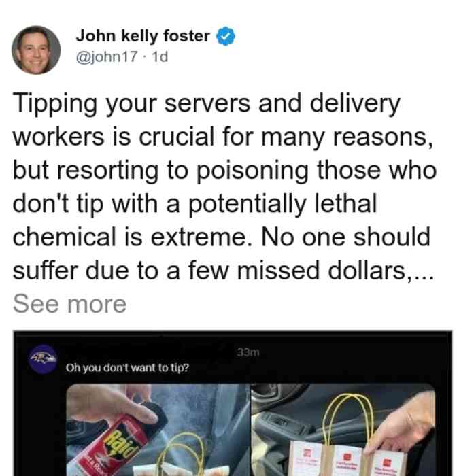476x476 pixels.
Task: Click the word 'poisoning' in the post
Action: [x=252, y=170]
